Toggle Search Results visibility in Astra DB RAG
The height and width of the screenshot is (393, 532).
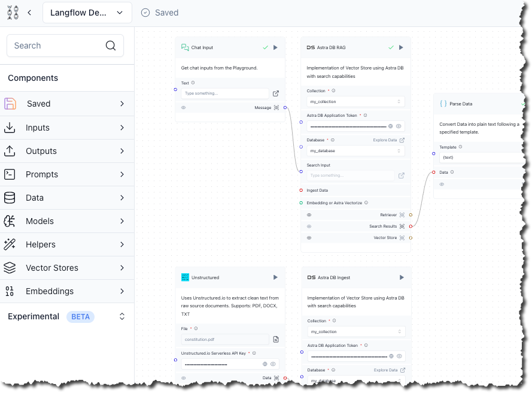coord(309,226)
